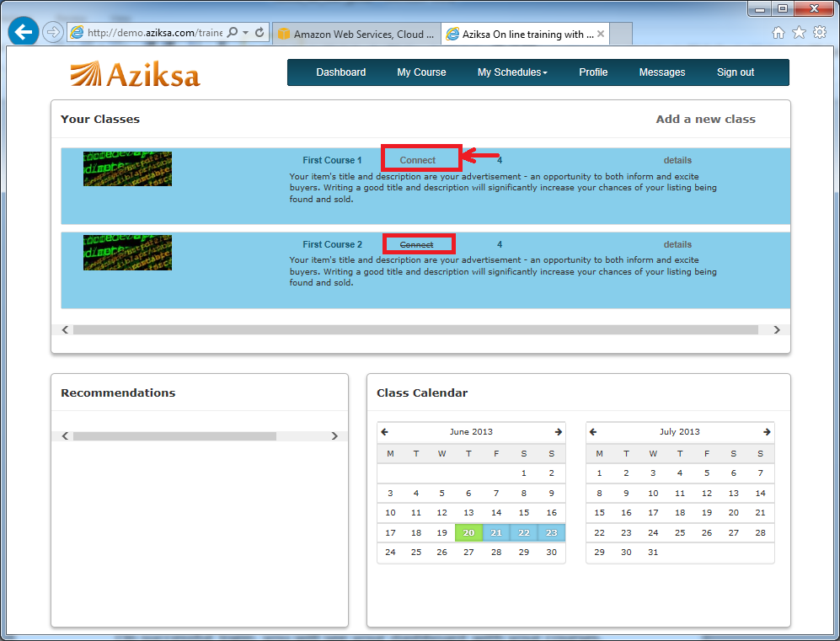The image size is (840, 641).
Task: Go to next month on July 2013 calendar
Action: pos(767,431)
